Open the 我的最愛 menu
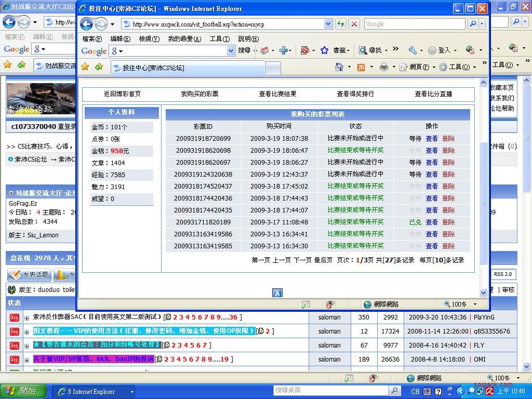Image resolution: width=532 pixels, height=399 pixels. [185, 38]
